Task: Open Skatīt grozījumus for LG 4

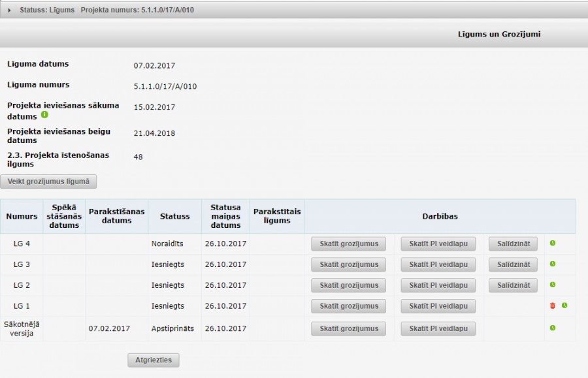Action: pos(349,244)
